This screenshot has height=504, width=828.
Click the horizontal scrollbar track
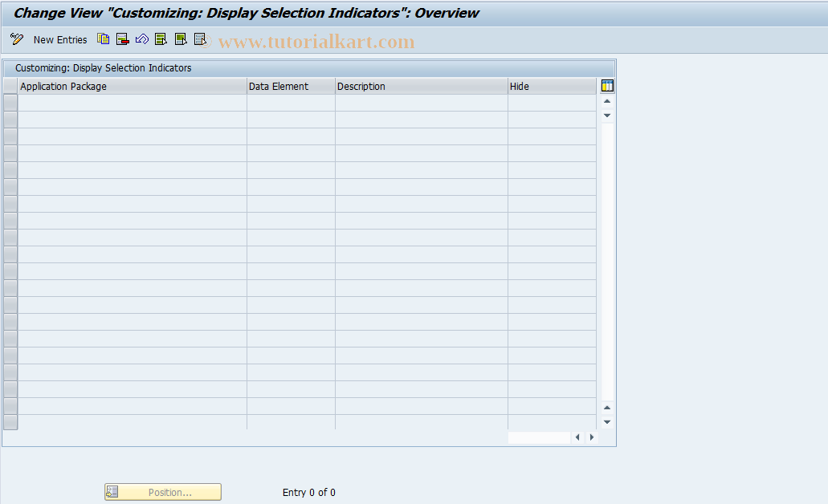click(539, 437)
